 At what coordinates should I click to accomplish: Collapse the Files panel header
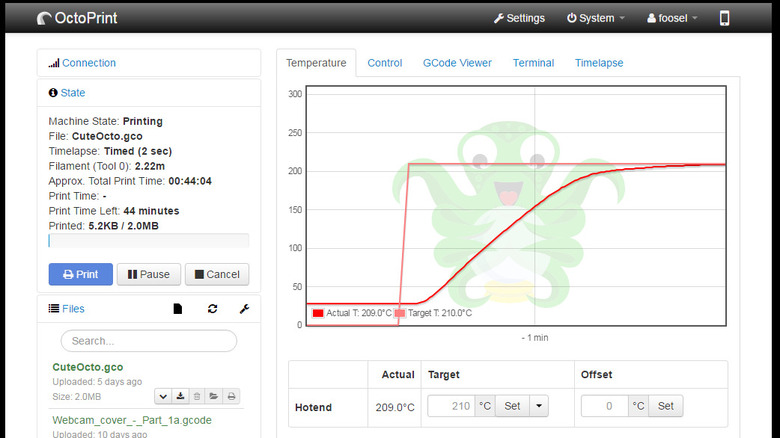pyautogui.click(x=73, y=309)
